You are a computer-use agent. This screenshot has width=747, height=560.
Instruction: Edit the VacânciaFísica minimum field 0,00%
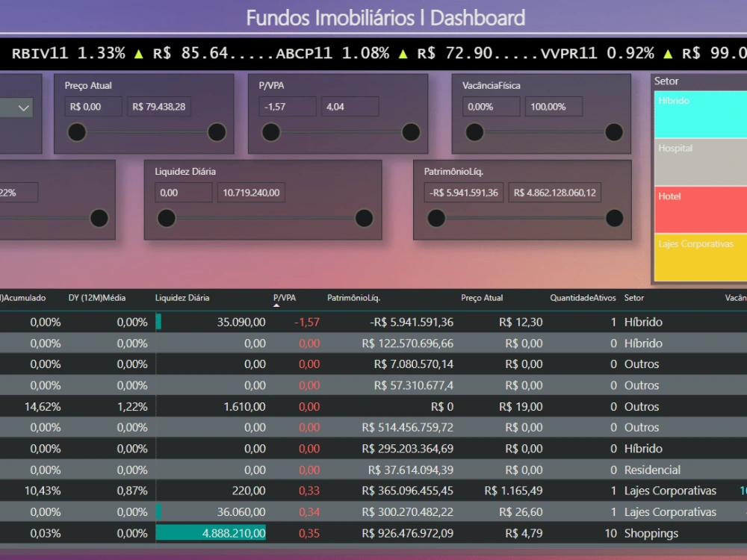coord(491,107)
